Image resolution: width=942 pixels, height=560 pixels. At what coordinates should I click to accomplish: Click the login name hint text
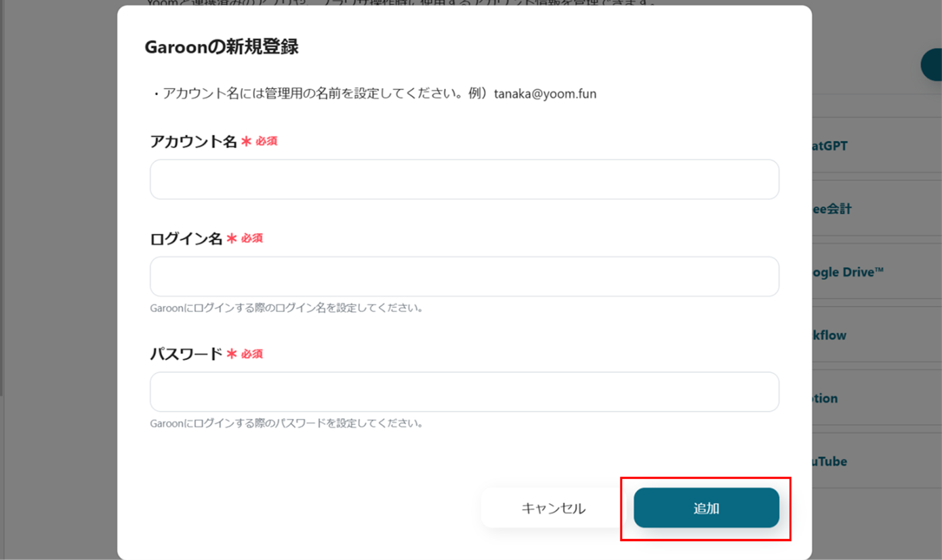(287, 308)
